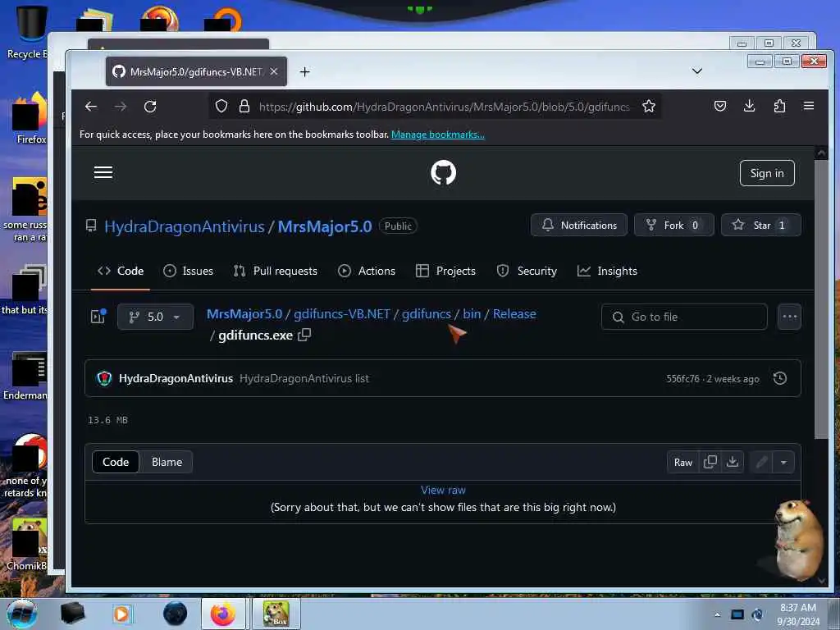Open a new browser tab
Viewport: 840px width, 630px height.
(305, 72)
